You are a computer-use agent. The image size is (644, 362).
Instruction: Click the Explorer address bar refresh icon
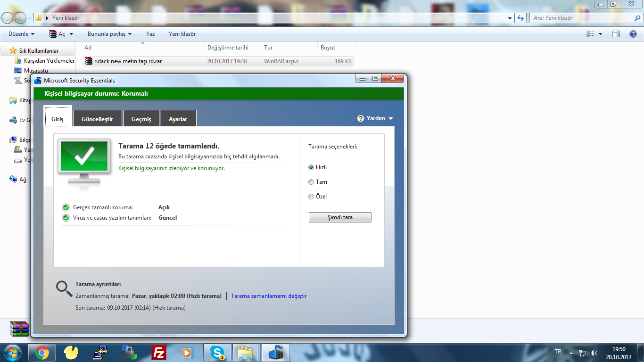[520, 18]
